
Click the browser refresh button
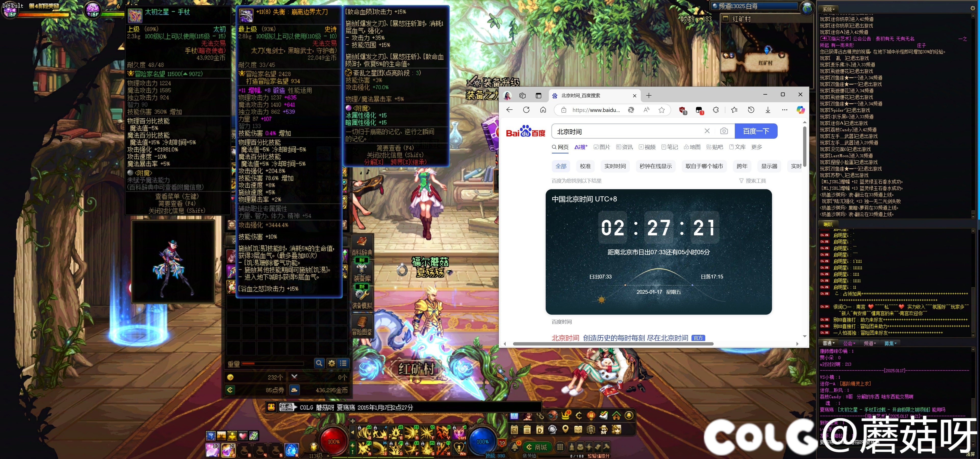point(526,110)
